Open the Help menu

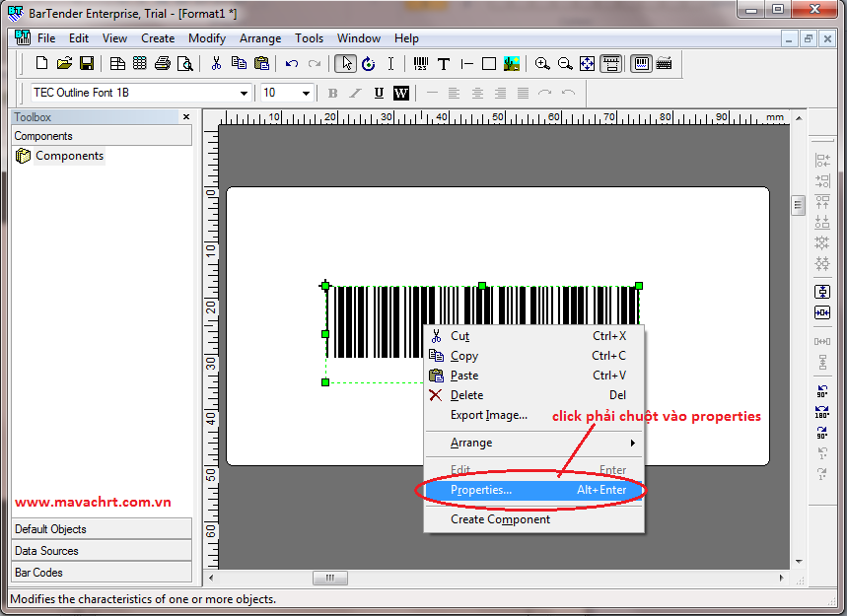pyautogui.click(x=406, y=38)
